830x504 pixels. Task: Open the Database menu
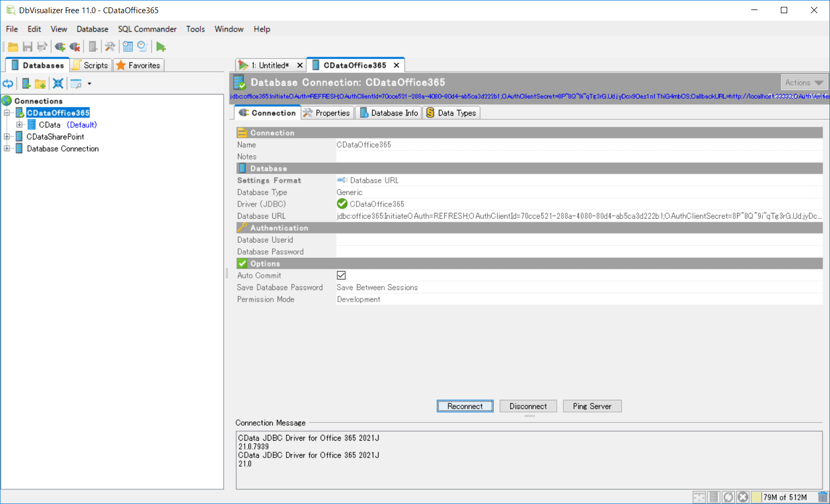click(x=93, y=29)
